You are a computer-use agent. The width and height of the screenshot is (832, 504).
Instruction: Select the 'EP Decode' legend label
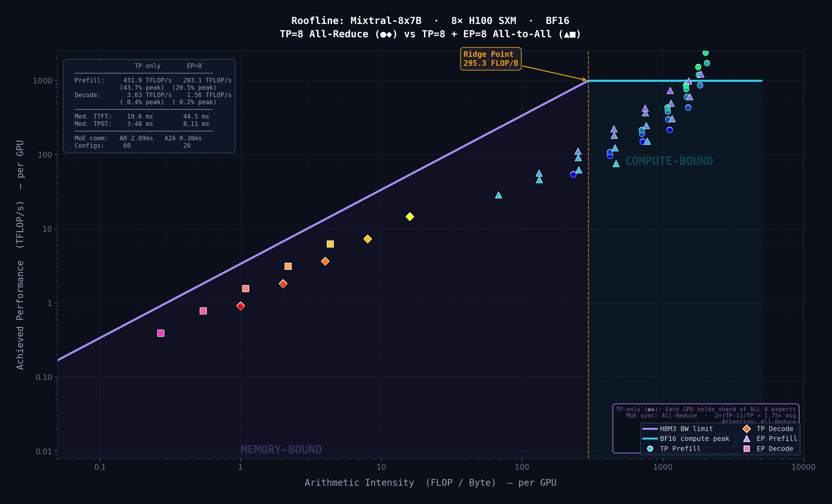775,449
